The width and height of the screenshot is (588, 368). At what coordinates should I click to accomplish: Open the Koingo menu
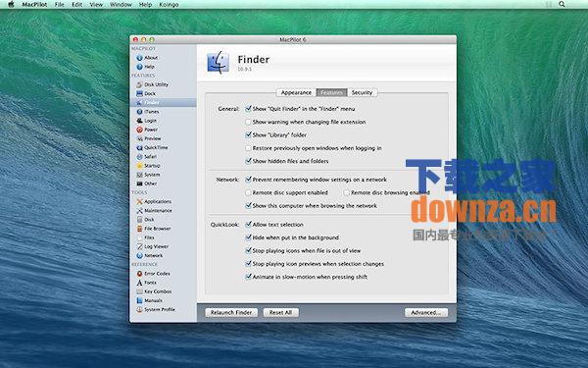coord(169,5)
